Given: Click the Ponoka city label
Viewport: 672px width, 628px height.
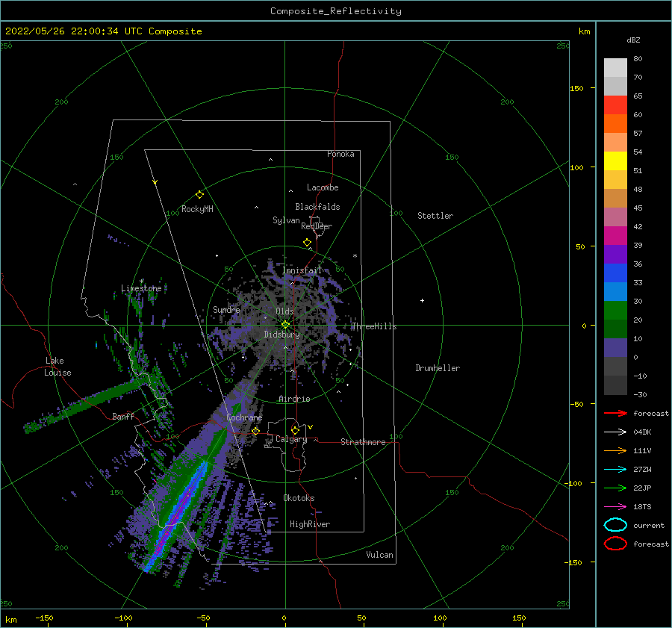Looking at the screenshot, I should 340,154.
